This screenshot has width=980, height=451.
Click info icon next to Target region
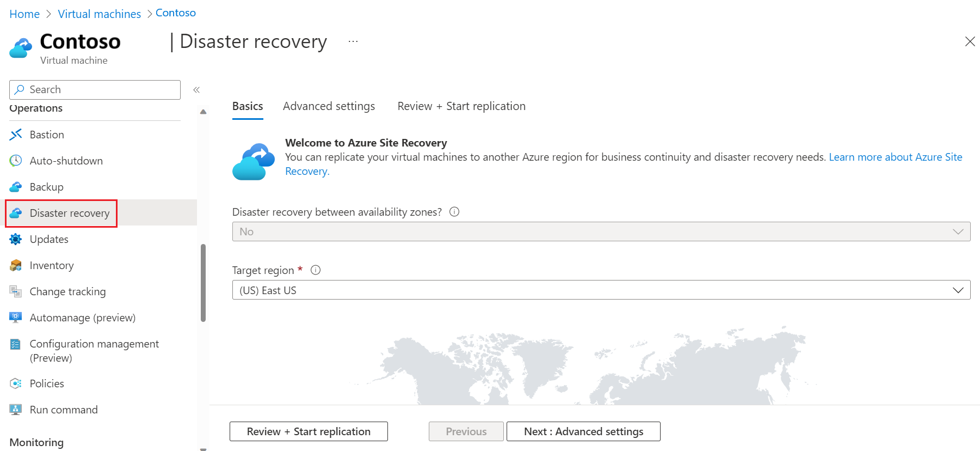(x=316, y=270)
